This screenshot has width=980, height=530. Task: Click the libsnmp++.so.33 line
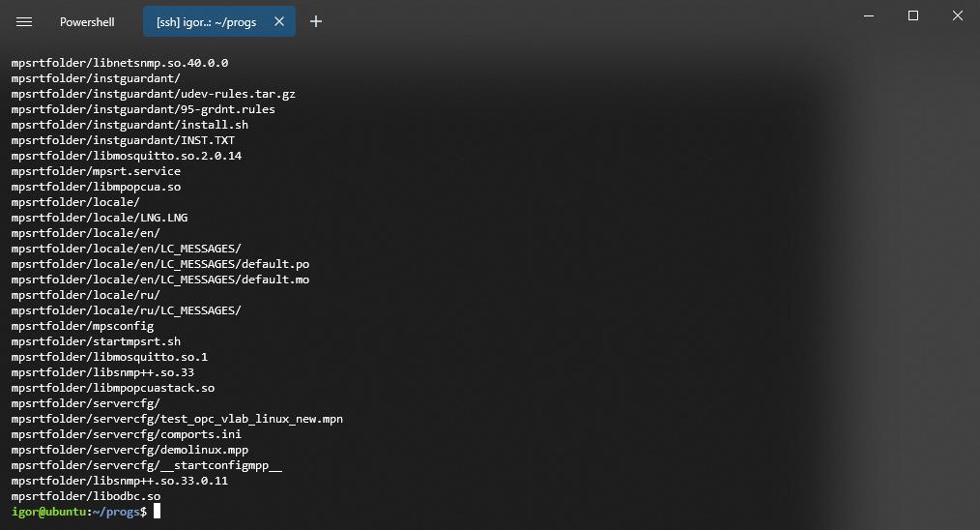(x=102, y=372)
